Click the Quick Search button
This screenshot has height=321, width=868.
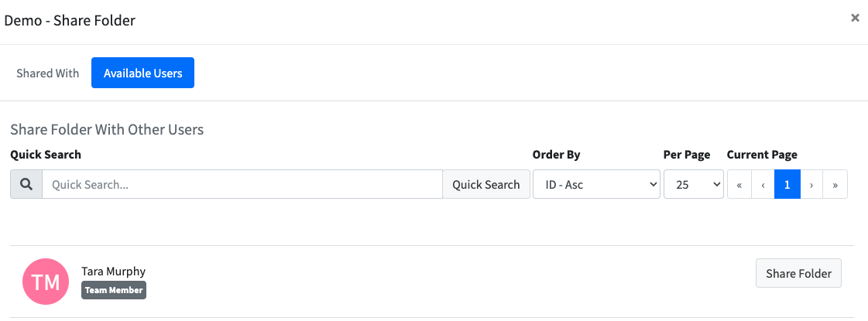tap(486, 184)
